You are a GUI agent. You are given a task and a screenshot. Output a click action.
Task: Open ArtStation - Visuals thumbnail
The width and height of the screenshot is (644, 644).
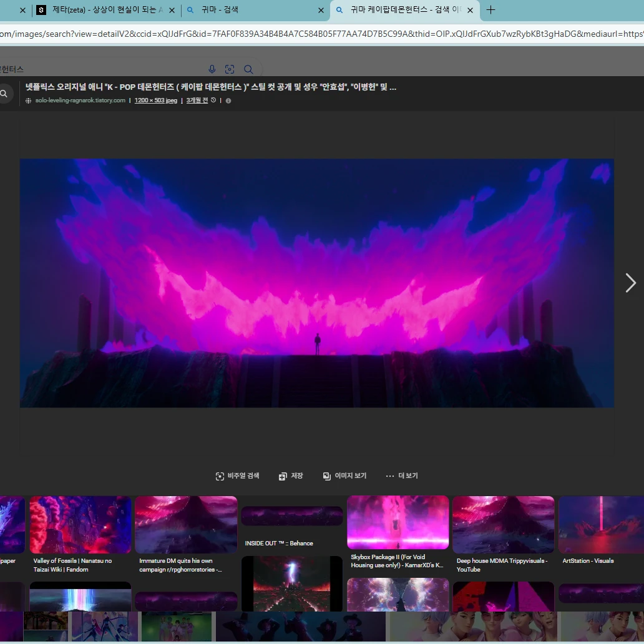[x=602, y=524]
